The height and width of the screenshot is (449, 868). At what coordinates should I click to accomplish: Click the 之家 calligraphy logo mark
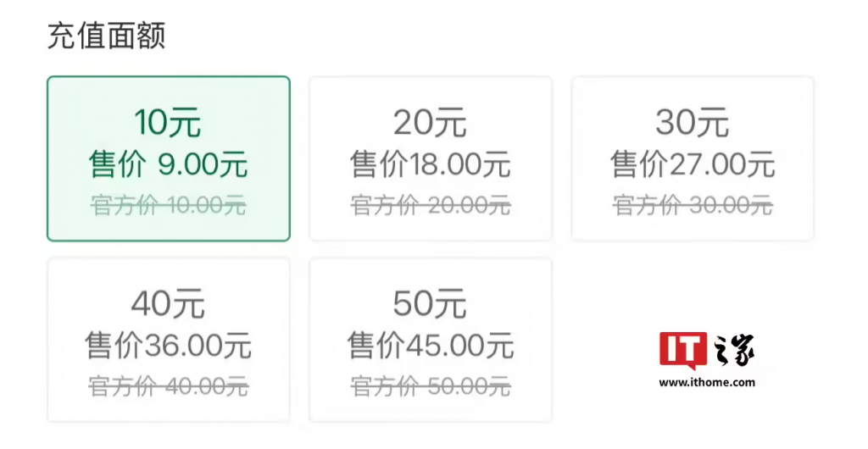click(x=732, y=349)
